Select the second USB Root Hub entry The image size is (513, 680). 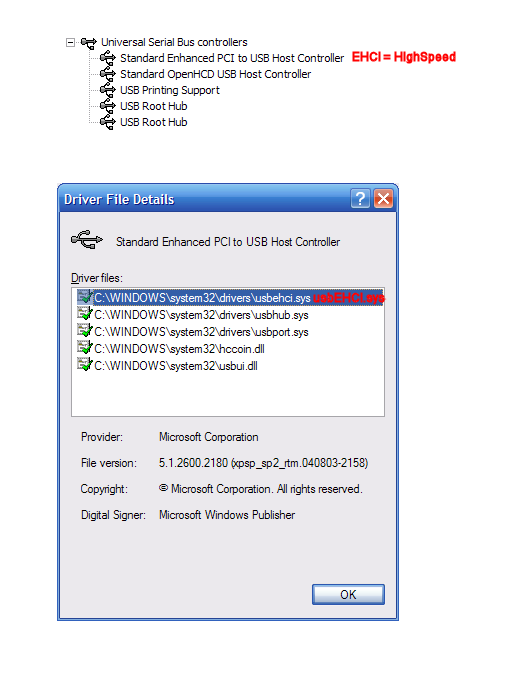tap(154, 122)
